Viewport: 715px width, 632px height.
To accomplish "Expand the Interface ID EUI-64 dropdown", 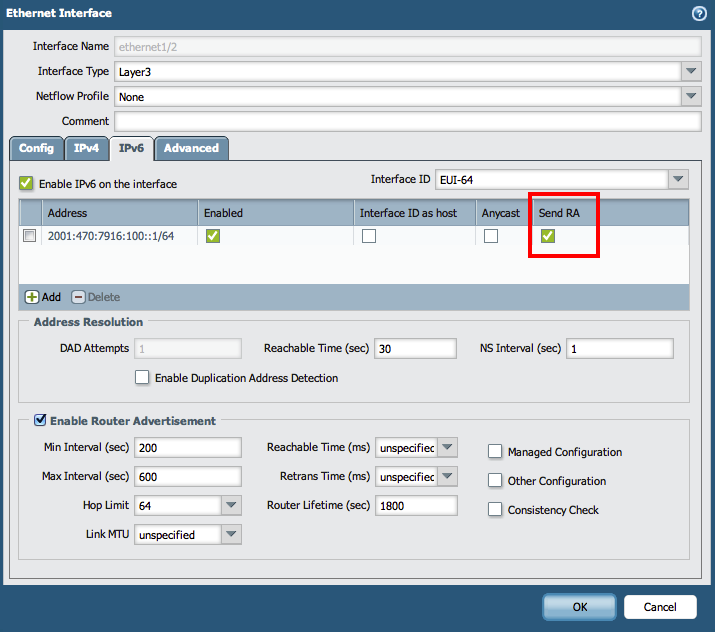I will pyautogui.click(x=679, y=179).
